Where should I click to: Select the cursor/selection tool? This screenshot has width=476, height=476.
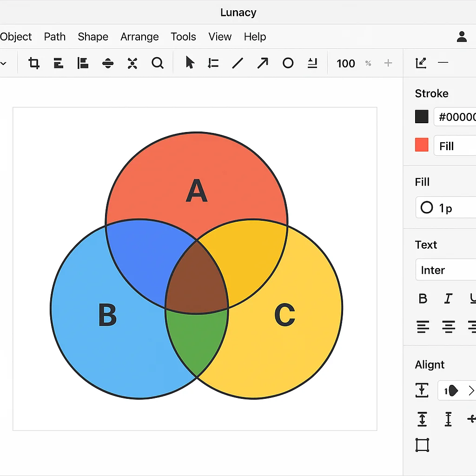(x=190, y=63)
